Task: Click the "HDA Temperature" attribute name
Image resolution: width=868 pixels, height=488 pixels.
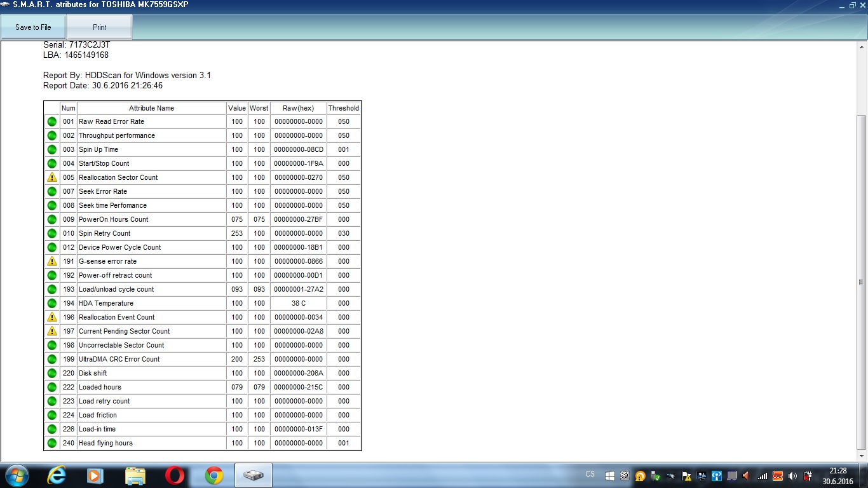Action: tap(106, 303)
